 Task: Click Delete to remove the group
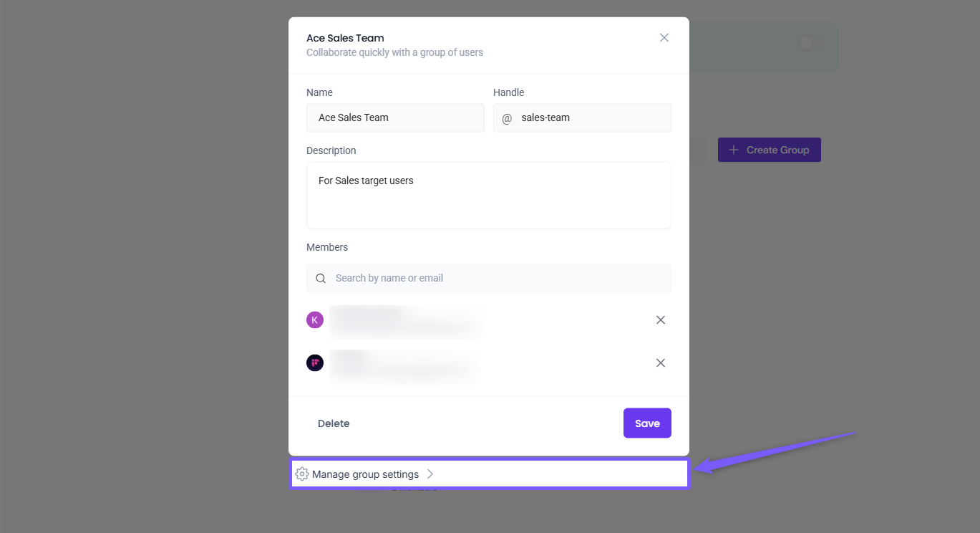(334, 423)
